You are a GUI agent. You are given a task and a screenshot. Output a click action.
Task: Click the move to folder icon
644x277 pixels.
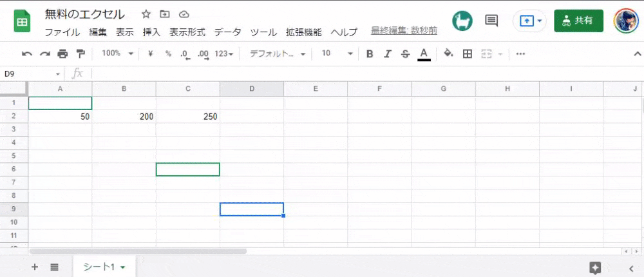(x=165, y=14)
